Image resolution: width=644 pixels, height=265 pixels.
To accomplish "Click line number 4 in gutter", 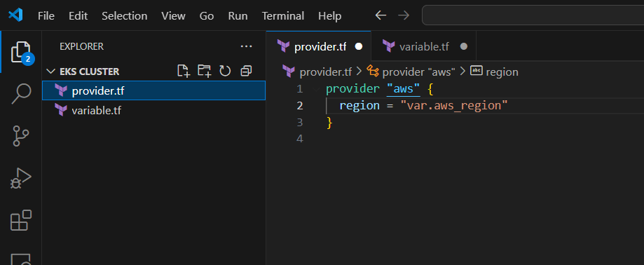I will point(299,139).
